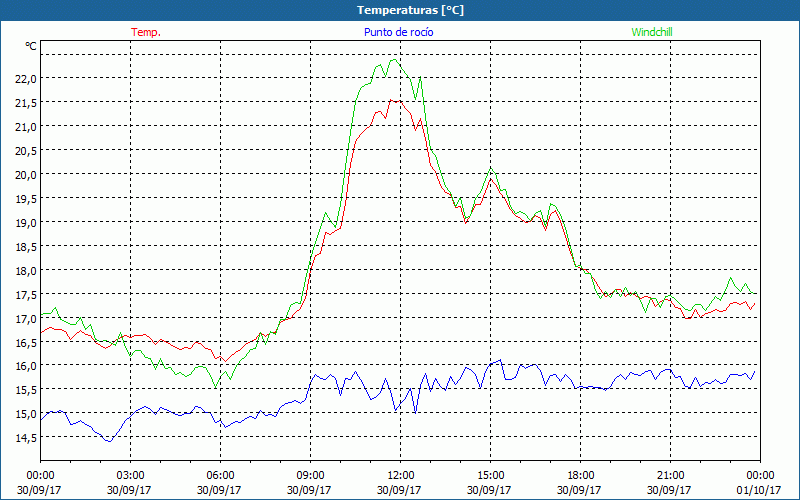
Task: Click the blue dew point minimum near 02:15
Action: tap(109, 441)
